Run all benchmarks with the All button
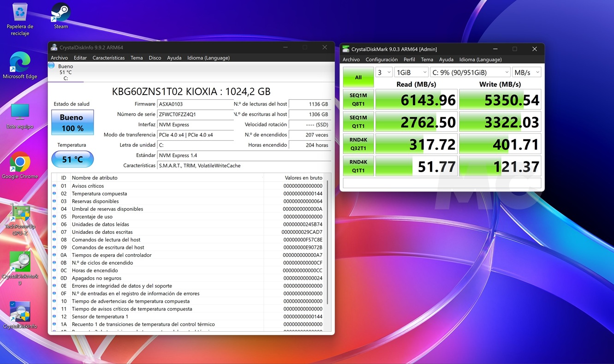The width and height of the screenshot is (614, 364). (x=358, y=77)
